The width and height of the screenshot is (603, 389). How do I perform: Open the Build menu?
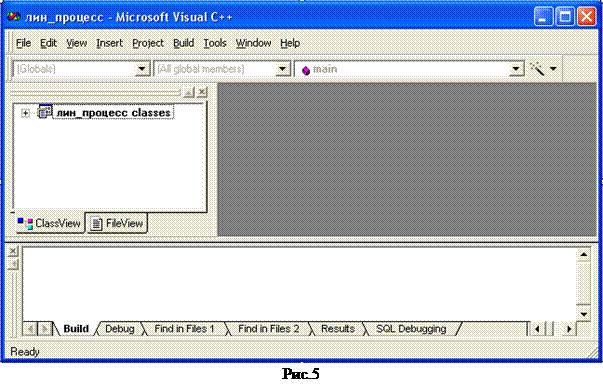pos(183,43)
